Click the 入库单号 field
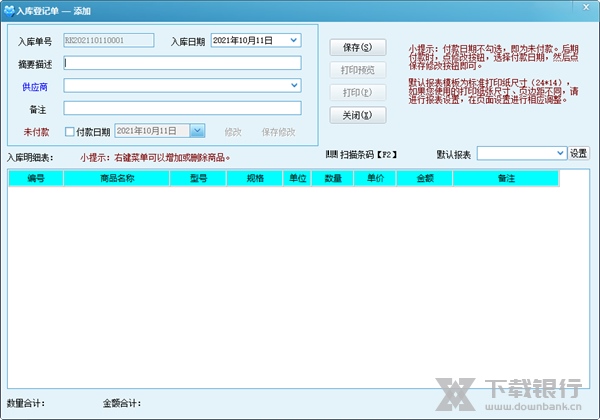Image resolution: width=600 pixels, height=420 pixels. pos(109,41)
